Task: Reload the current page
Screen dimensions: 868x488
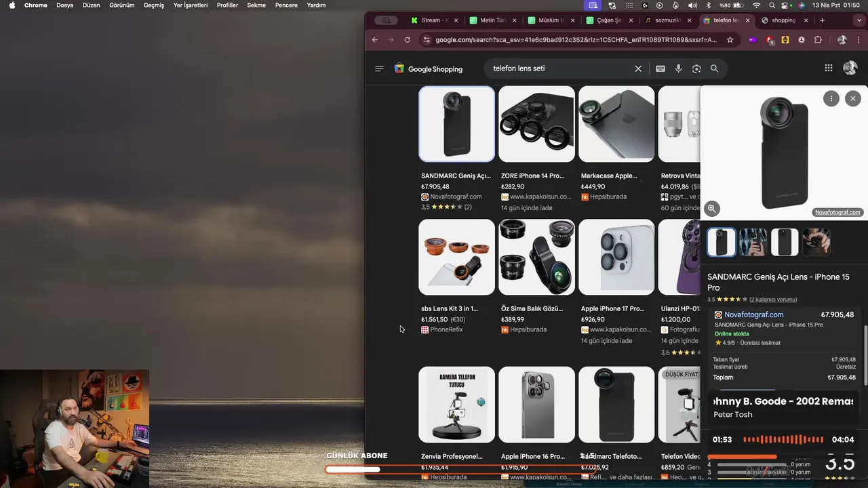Action: (407, 40)
